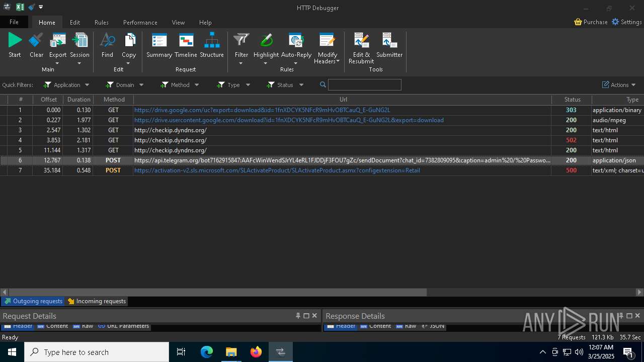Open Settings from the title area
This screenshot has width=644, height=362.
click(626, 22)
